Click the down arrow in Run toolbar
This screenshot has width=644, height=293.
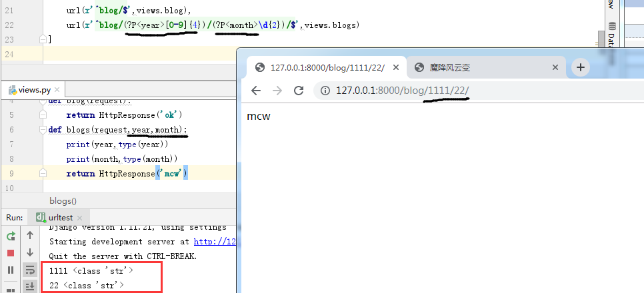tap(29, 252)
